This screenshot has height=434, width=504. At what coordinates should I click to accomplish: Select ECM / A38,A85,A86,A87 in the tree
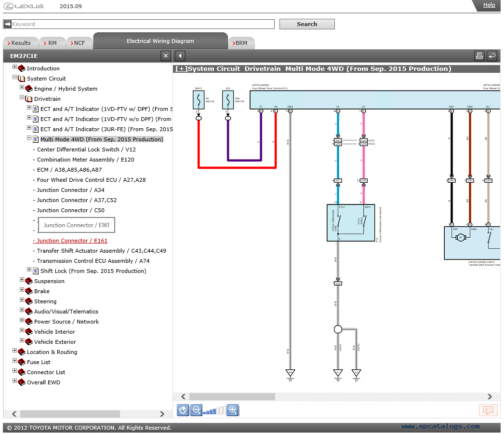[x=69, y=170]
